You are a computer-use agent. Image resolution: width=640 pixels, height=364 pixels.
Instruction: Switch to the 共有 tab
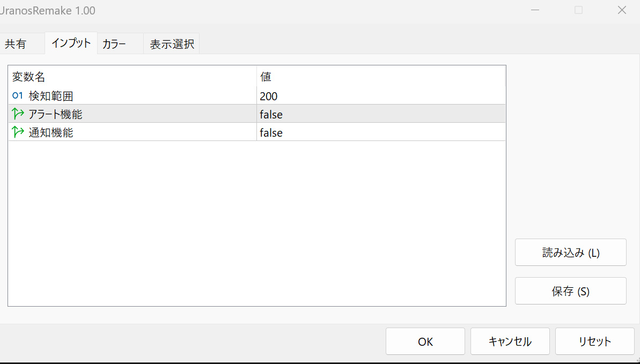coord(16,44)
